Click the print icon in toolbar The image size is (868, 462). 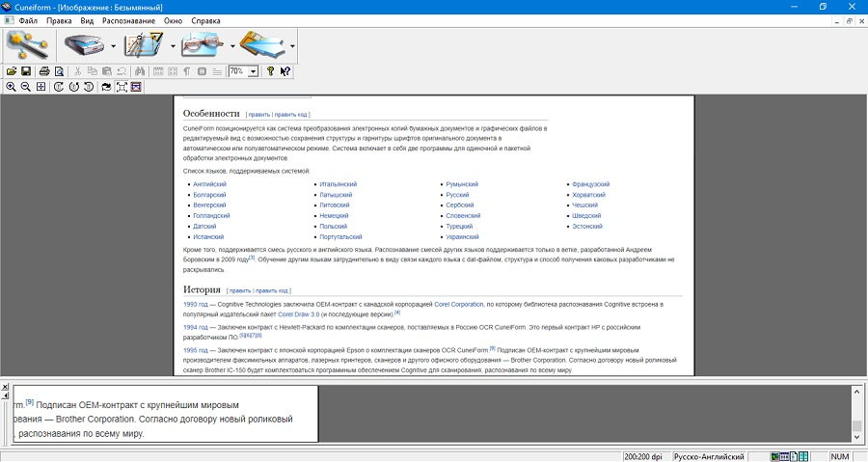click(43, 71)
